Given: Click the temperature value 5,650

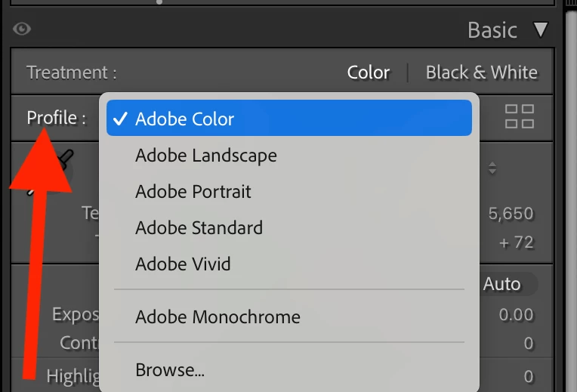Looking at the screenshot, I should coord(511,214).
